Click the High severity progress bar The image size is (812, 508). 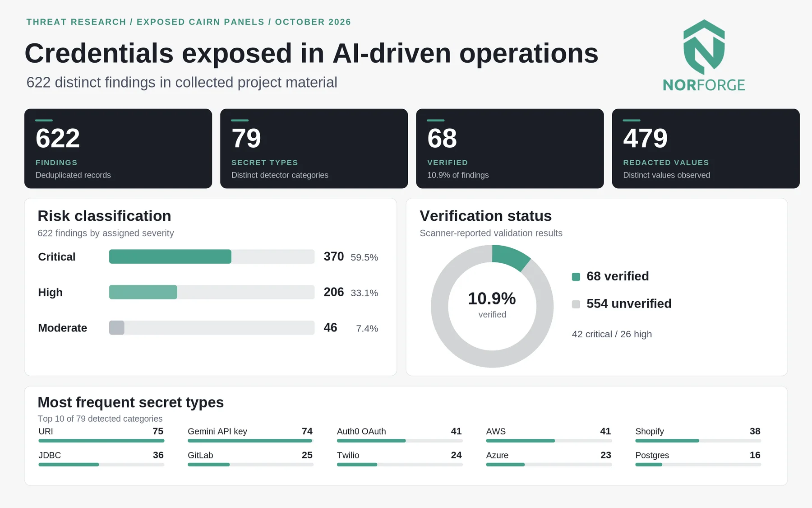pyautogui.click(x=212, y=292)
